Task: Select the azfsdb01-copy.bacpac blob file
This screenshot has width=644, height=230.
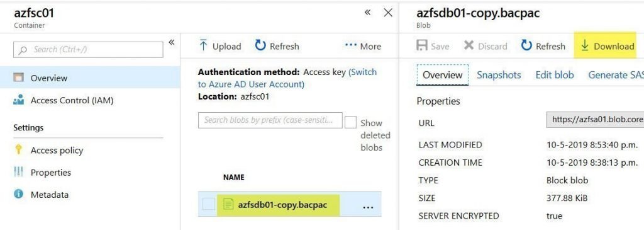Action: click(282, 205)
